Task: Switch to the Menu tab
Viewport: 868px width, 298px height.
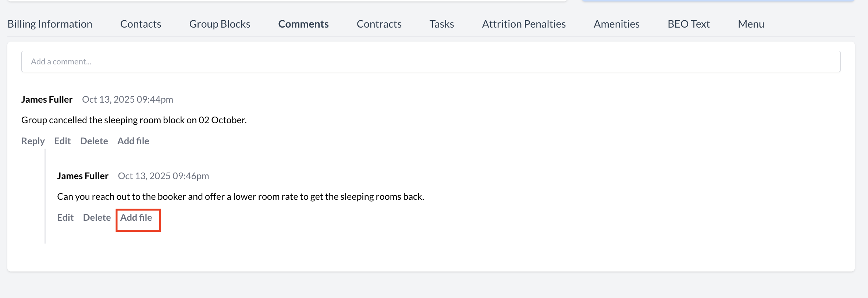Action: click(x=751, y=24)
